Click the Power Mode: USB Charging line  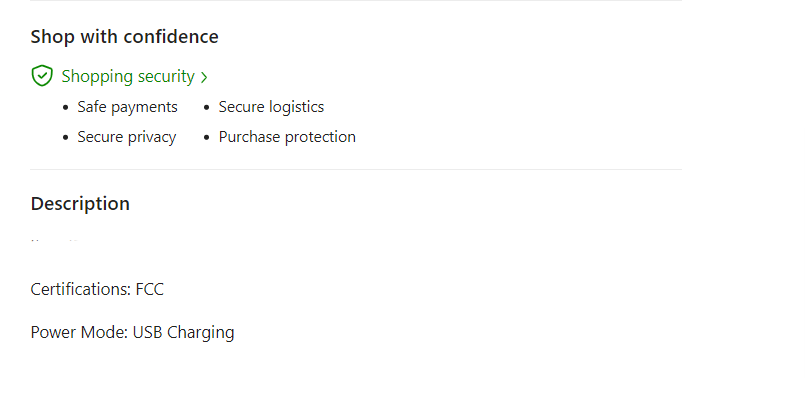click(x=132, y=333)
